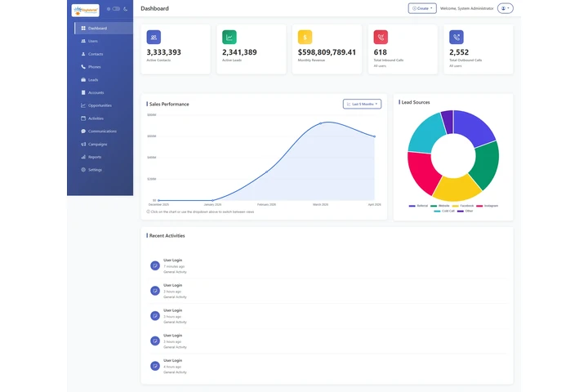The height and width of the screenshot is (392, 588).
Task: Click the red Total Inbound Calls icon
Action: point(381,38)
